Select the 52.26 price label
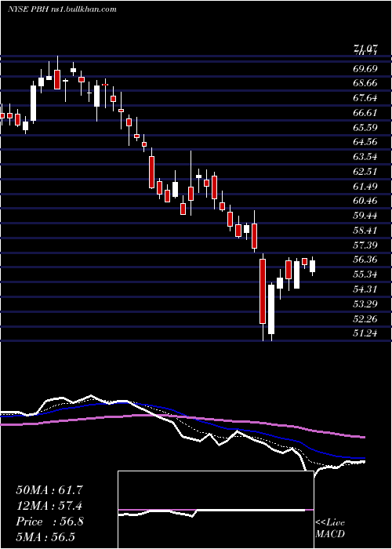Image resolution: width=392 pixels, height=549 pixels. point(365,318)
